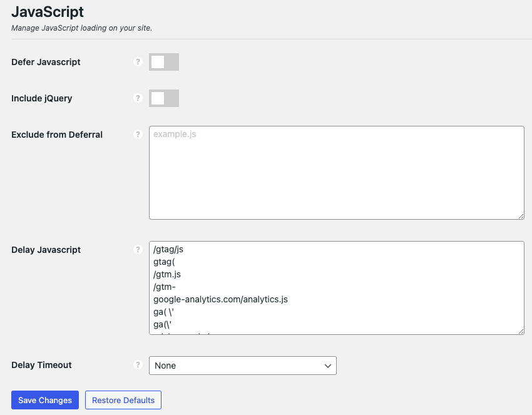
Task: Click the help icon beside Defer Javascript
Action: [x=138, y=62]
